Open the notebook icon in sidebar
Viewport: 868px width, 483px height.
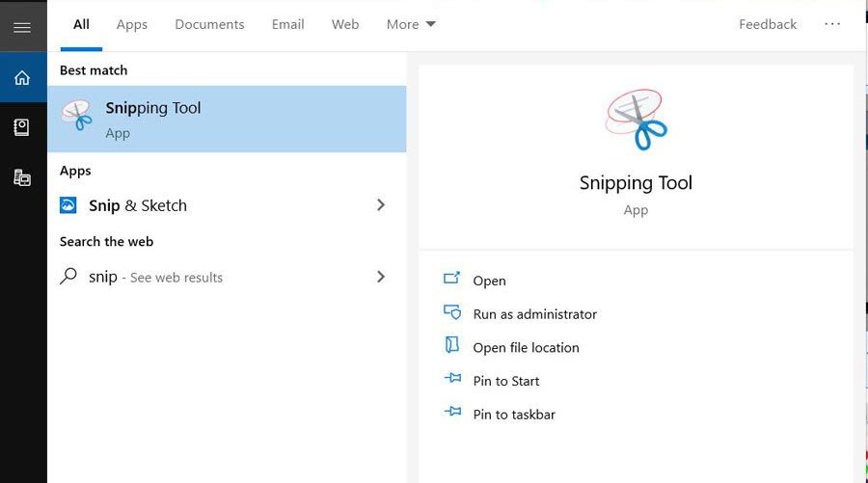22,127
